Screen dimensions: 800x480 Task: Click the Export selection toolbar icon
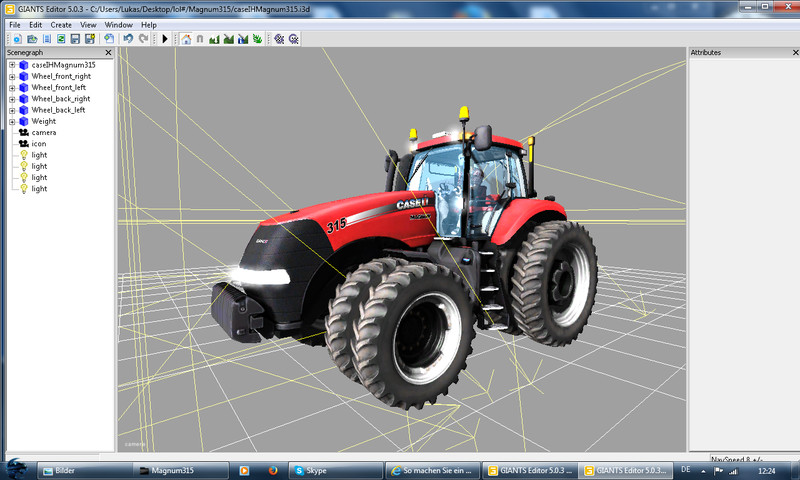pyautogui.click(x=109, y=39)
